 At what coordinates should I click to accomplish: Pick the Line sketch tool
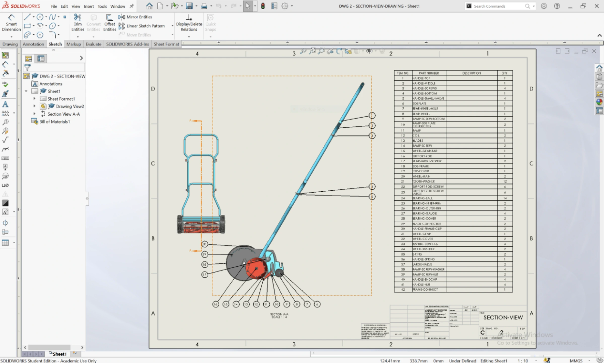click(27, 17)
